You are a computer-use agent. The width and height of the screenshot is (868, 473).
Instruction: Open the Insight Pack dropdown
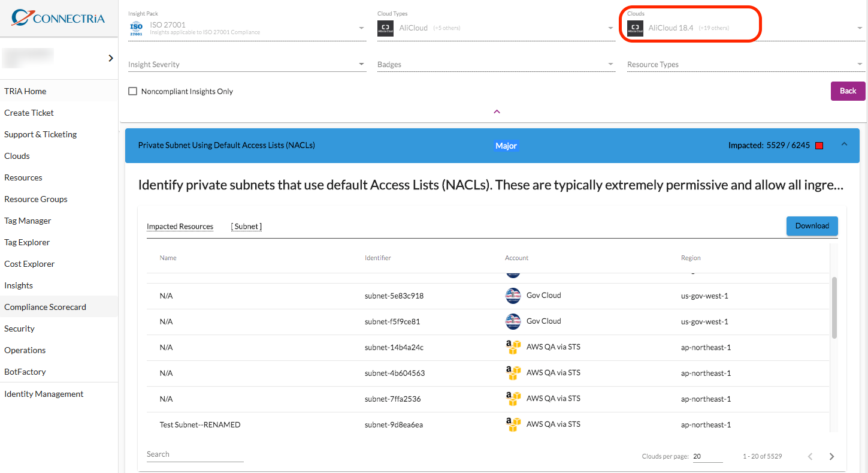247,28
